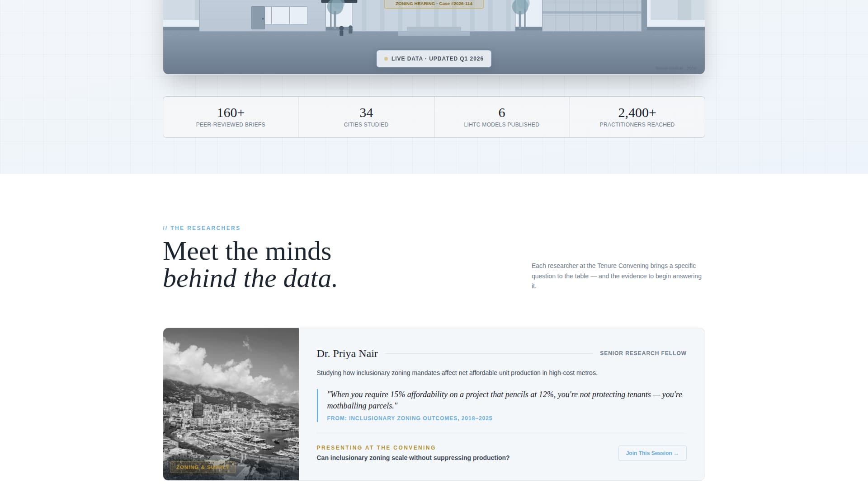The height and width of the screenshot is (488, 868).
Task: Open the Inclusionary Zoning Outcomes, 2018–2025 source
Action: tap(410, 418)
